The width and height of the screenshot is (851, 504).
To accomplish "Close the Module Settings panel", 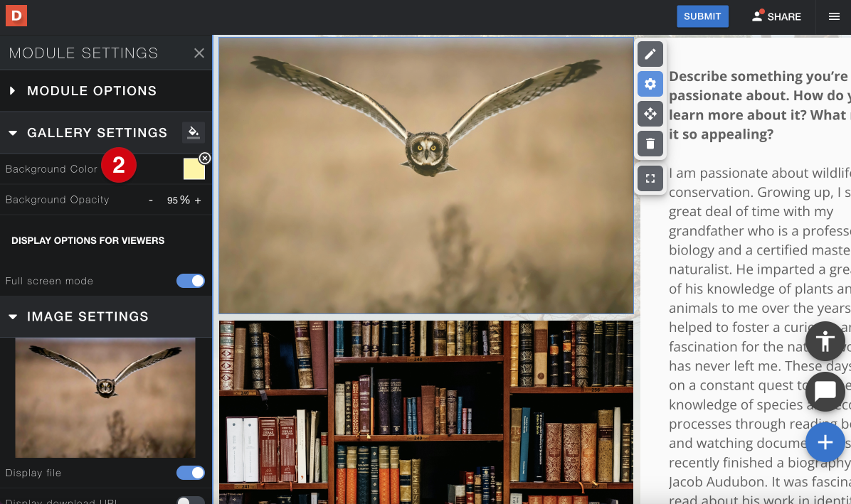I will pyautogui.click(x=199, y=53).
